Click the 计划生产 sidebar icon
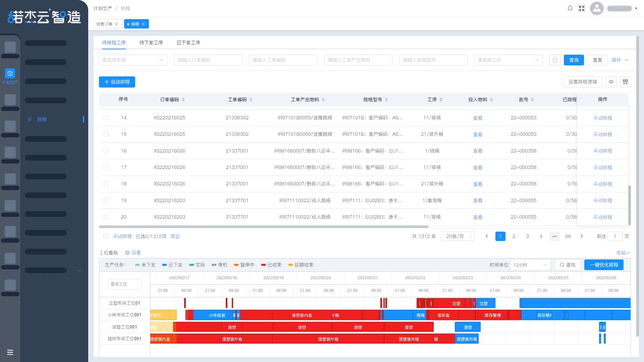The image size is (644, 362). click(x=10, y=74)
